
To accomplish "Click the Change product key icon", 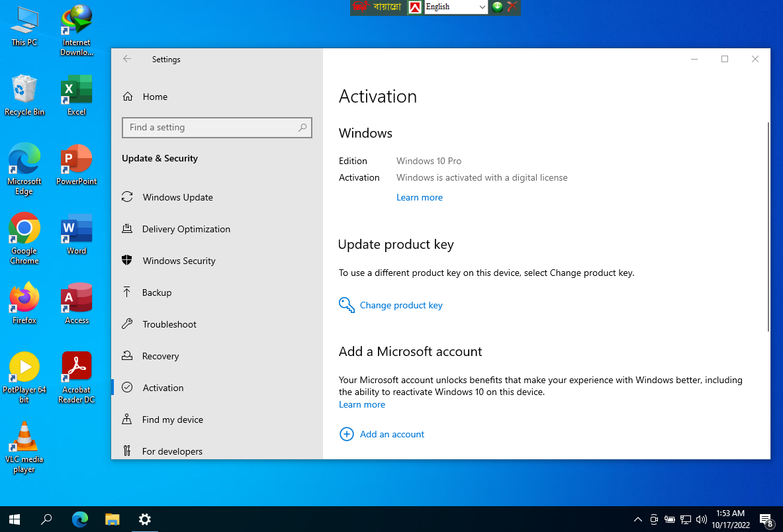I will point(347,305).
